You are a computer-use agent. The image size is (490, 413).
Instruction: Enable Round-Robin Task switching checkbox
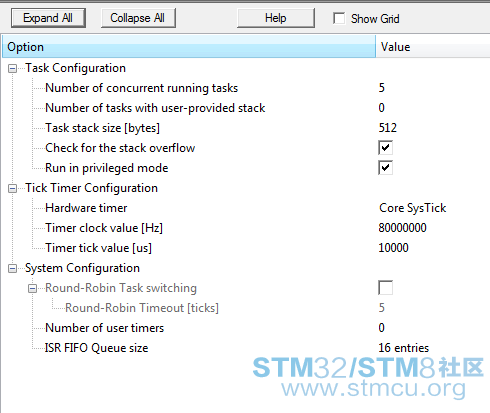coord(385,288)
